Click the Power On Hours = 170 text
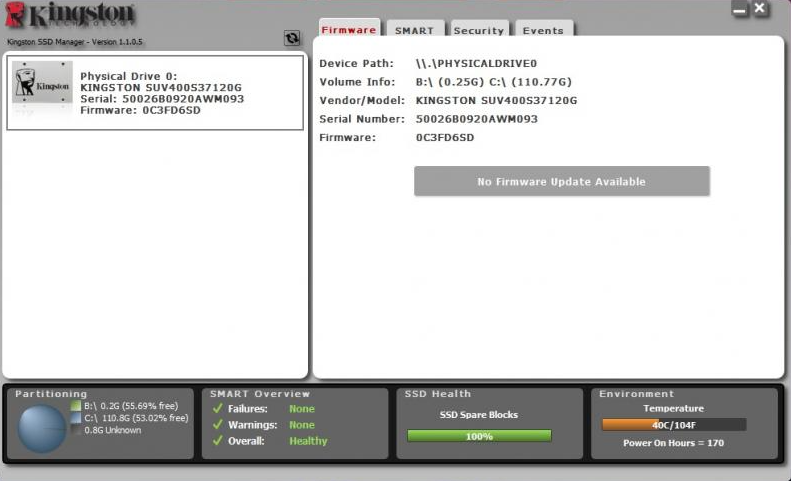The image size is (791, 481). [x=673, y=443]
